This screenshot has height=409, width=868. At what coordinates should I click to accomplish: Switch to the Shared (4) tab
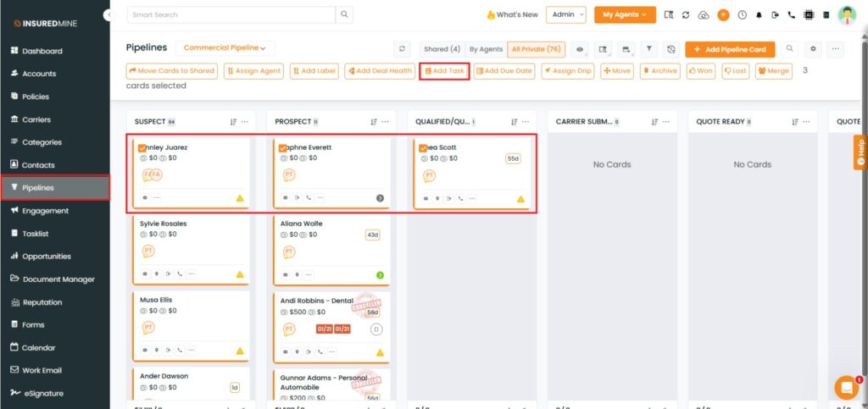[x=442, y=49]
